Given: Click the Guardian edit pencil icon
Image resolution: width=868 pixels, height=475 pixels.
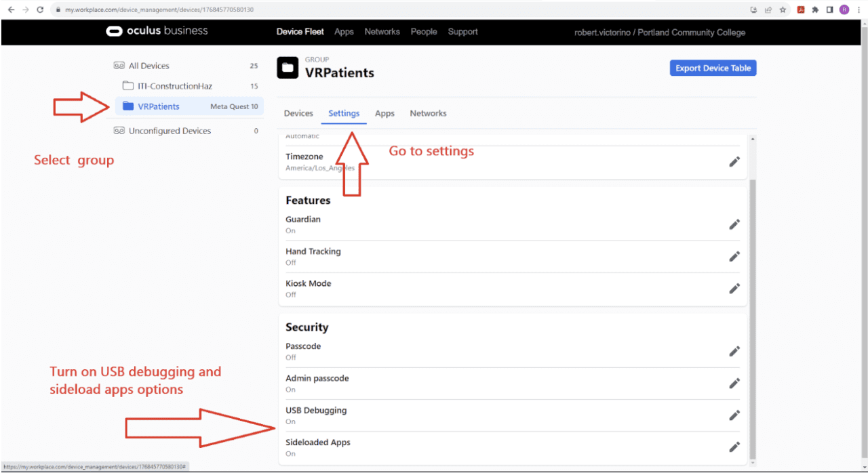Looking at the screenshot, I should 734,224.
